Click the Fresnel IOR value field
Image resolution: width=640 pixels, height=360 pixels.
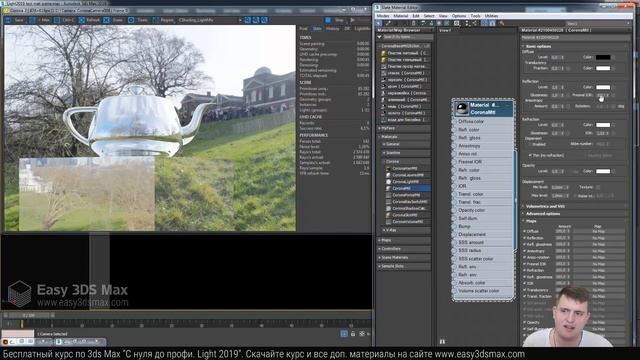602,95
